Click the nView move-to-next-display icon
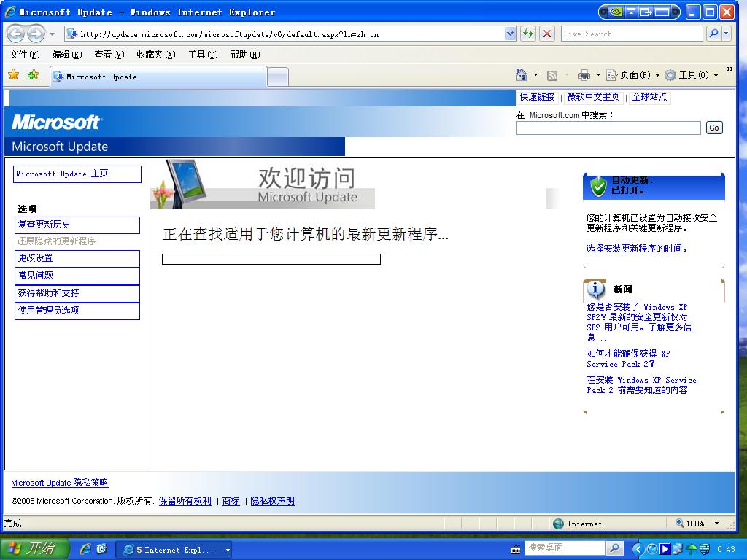Screen dimensions: 747x560 pos(646,12)
